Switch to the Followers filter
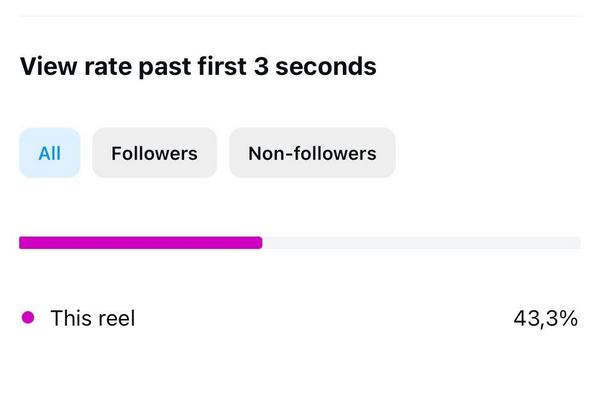600x400 pixels. (154, 153)
